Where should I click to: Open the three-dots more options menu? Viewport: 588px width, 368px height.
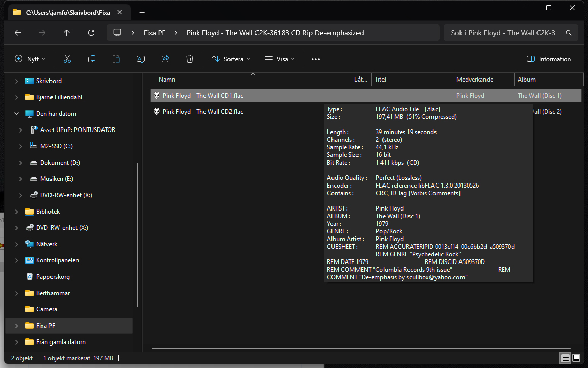[x=316, y=59]
